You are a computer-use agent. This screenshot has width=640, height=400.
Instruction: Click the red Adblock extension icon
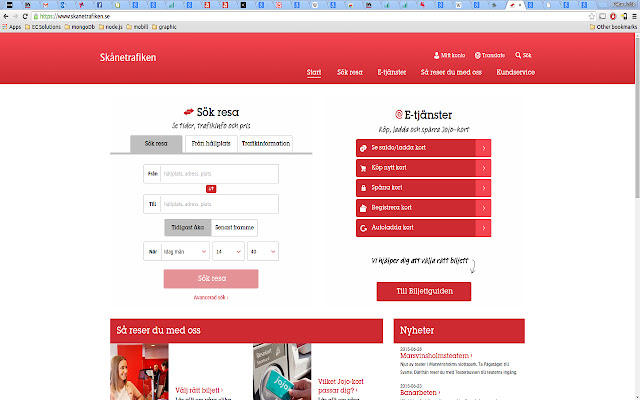pyautogui.click(x=613, y=16)
